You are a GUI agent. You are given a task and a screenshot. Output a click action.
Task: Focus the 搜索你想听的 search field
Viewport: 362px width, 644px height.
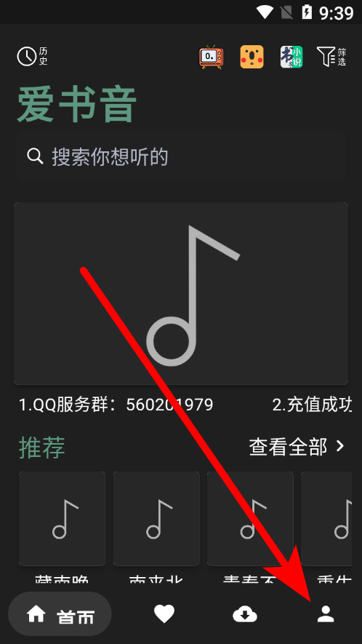point(180,156)
